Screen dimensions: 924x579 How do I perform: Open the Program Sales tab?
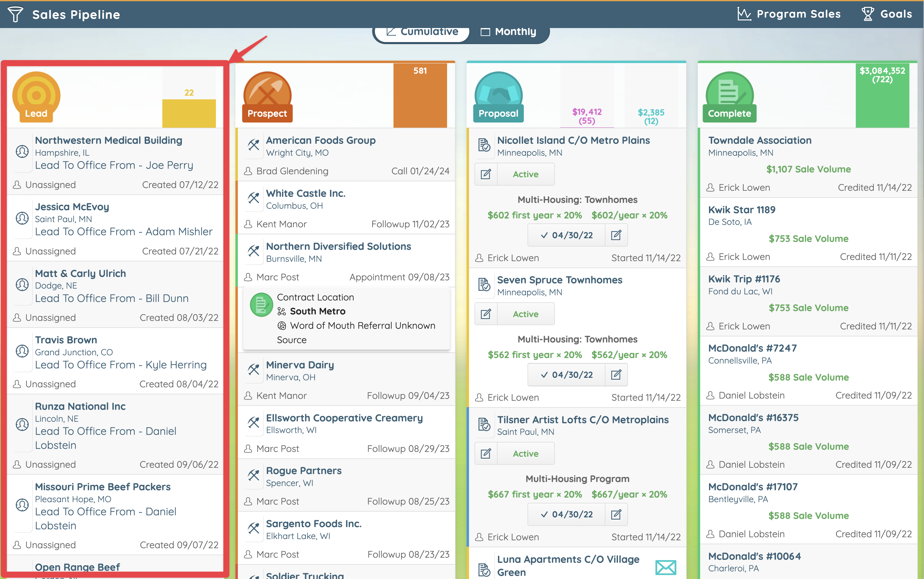point(789,14)
